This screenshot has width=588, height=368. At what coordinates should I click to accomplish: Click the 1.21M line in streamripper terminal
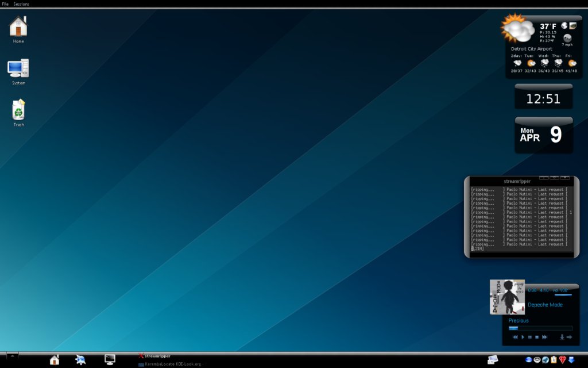pyautogui.click(x=477, y=248)
